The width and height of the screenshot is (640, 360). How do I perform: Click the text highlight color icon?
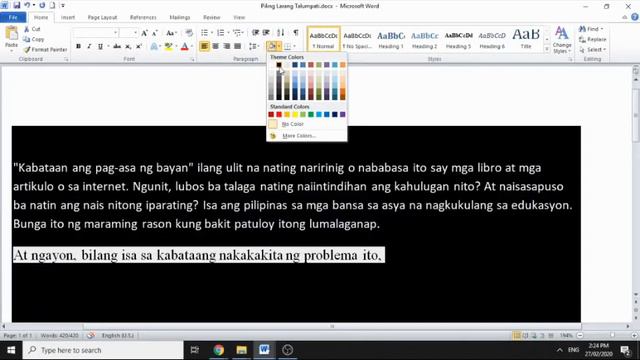pyautogui.click(x=168, y=47)
